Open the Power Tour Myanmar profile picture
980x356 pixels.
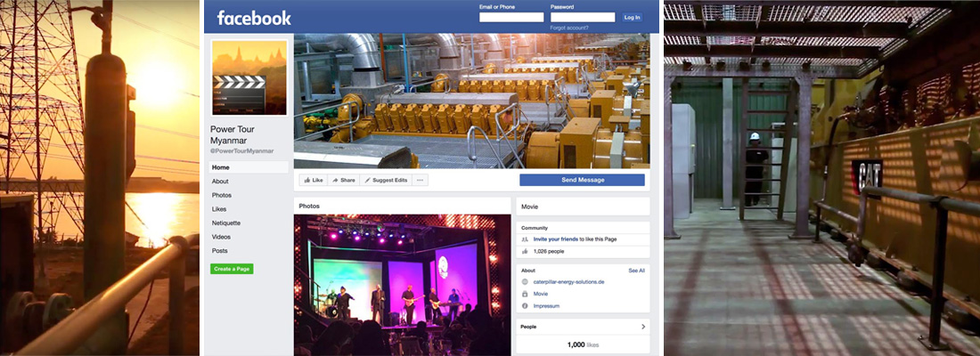(249, 77)
